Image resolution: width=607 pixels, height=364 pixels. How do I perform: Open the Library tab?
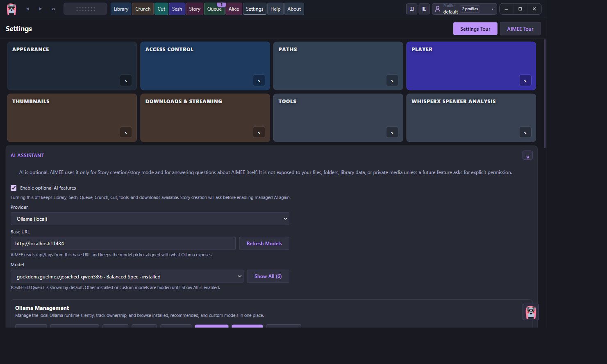[121, 9]
